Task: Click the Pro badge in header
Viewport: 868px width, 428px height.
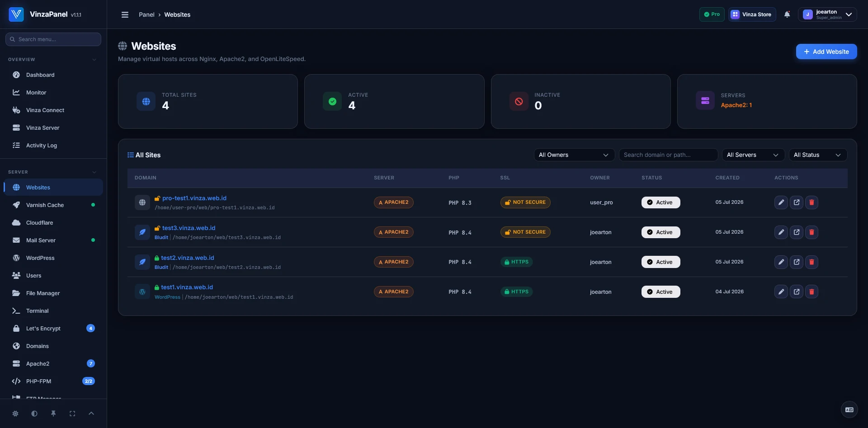Action: point(712,14)
